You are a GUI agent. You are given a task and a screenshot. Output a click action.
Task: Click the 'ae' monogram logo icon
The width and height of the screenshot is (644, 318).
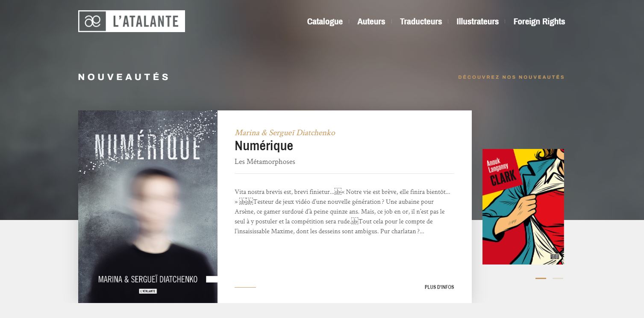[x=92, y=21]
